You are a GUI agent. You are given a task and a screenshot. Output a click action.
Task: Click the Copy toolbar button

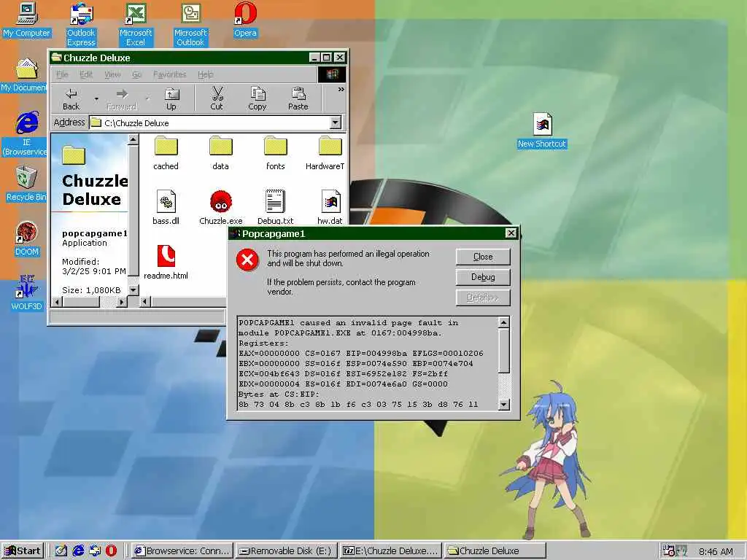(x=258, y=99)
